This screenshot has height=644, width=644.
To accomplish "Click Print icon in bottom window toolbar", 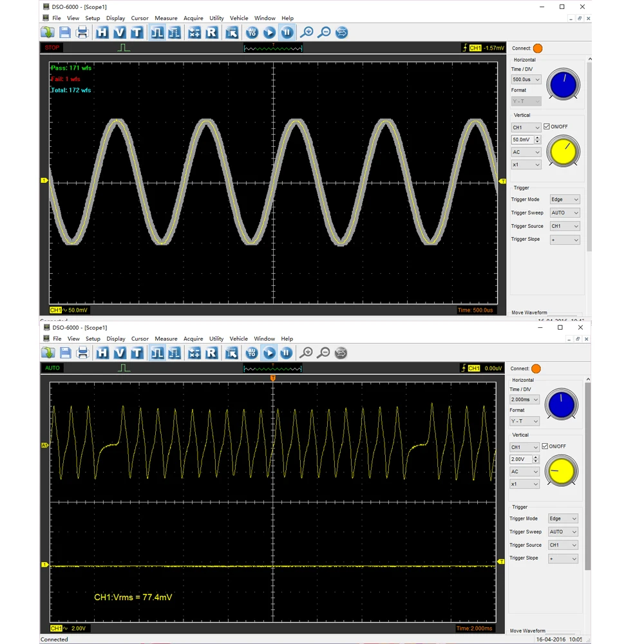I will tap(82, 353).
